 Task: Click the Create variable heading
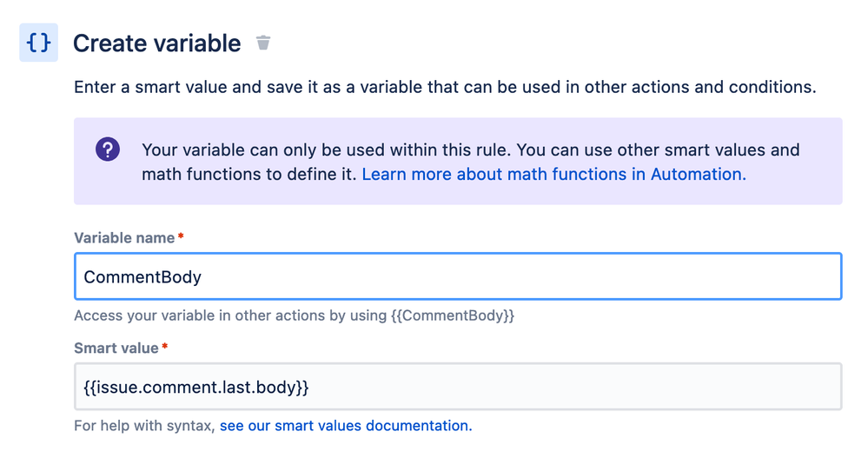tap(157, 43)
